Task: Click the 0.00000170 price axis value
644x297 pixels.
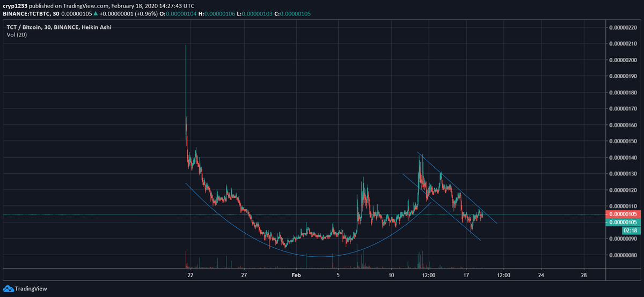Action: click(x=624, y=109)
